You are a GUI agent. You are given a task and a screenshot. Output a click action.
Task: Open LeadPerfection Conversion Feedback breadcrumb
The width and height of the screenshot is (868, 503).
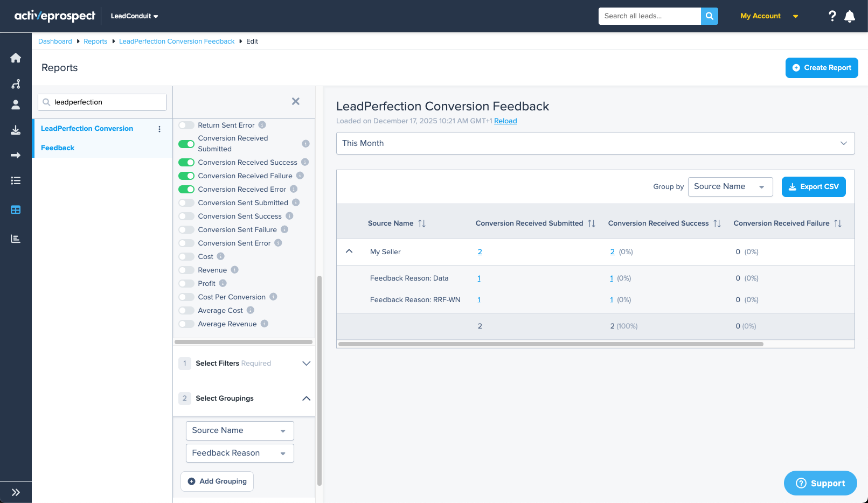(x=177, y=41)
